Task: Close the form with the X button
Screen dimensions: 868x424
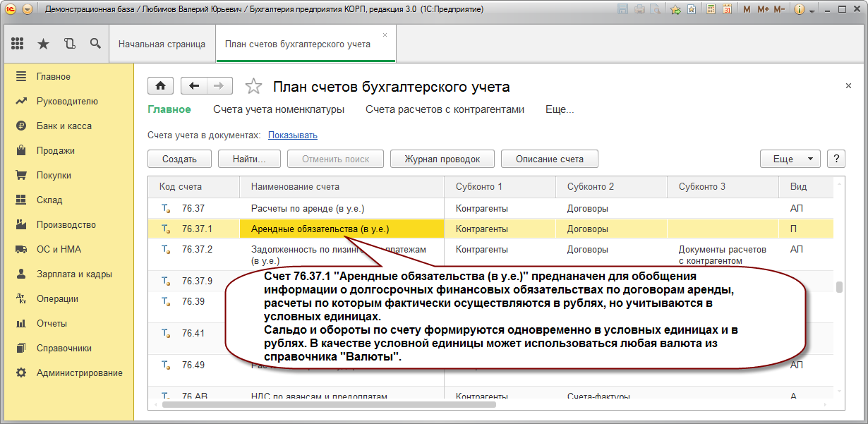Action: [848, 85]
